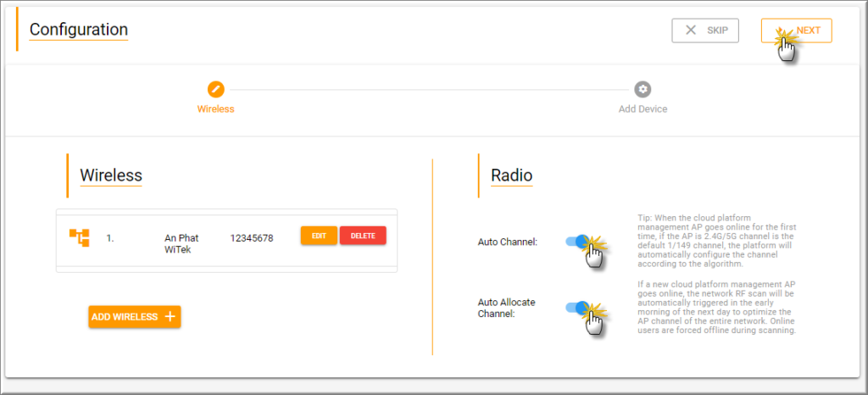The width and height of the screenshot is (868, 395).
Task: Click the X icon in the Skip button
Action: [x=691, y=31]
